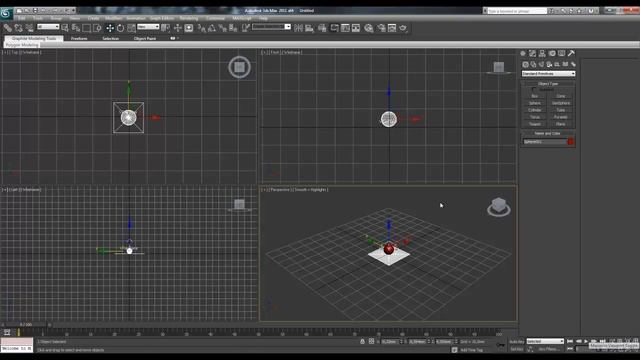
Task: Select the Shapes category icon
Action: pyautogui.click(x=533, y=64)
